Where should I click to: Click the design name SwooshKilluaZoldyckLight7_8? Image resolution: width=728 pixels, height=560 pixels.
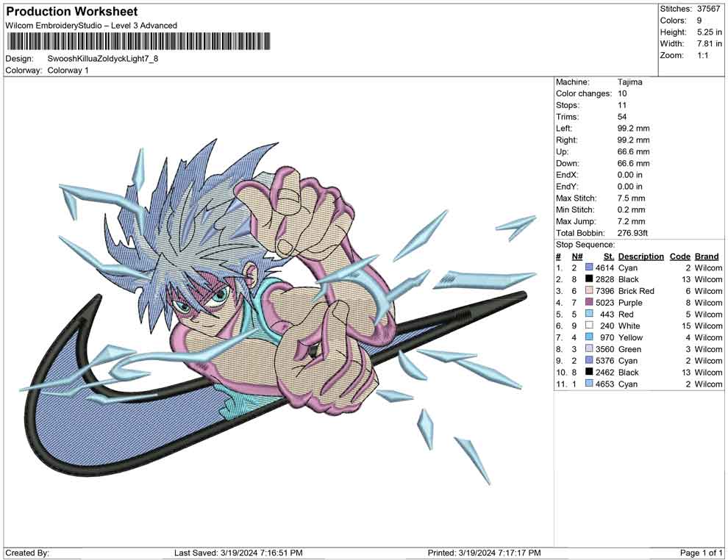pyautogui.click(x=103, y=59)
